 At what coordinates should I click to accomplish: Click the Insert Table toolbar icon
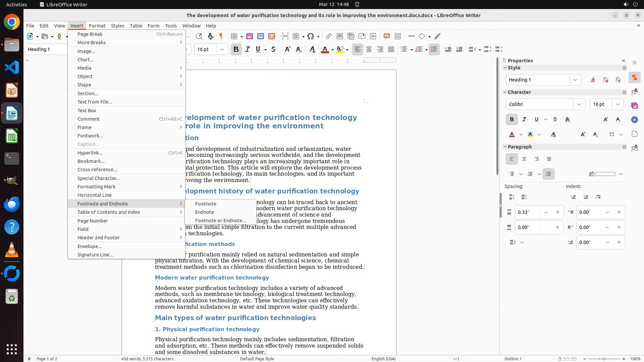click(234, 36)
